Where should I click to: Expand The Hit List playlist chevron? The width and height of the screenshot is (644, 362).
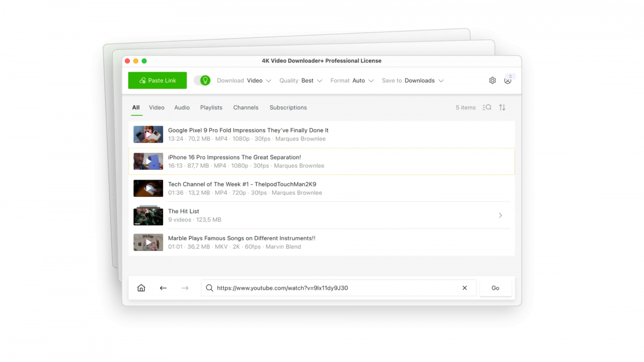click(x=500, y=215)
